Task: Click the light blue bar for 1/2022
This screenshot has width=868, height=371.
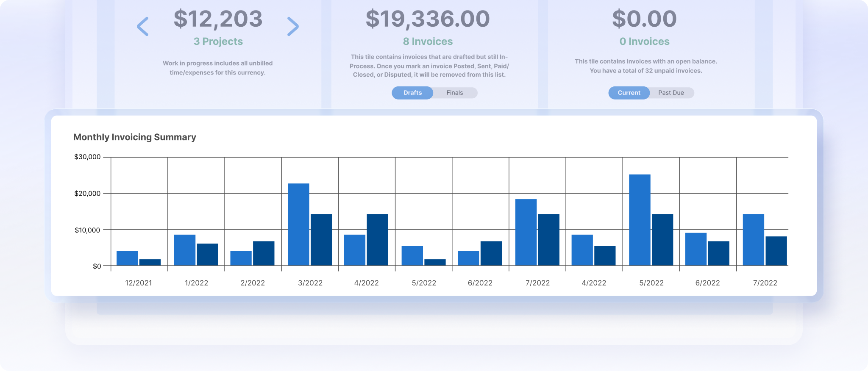Action: click(x=185, y=250)
